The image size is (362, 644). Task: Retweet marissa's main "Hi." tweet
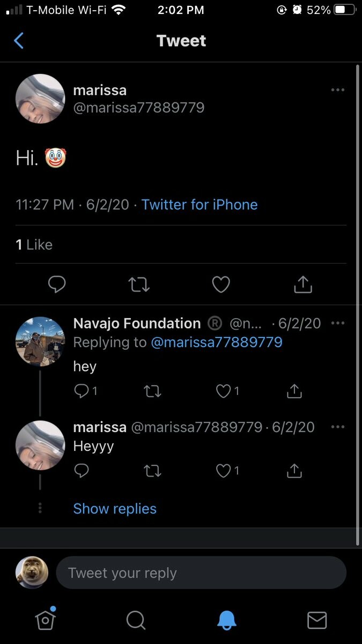click(x=139, y=284)
